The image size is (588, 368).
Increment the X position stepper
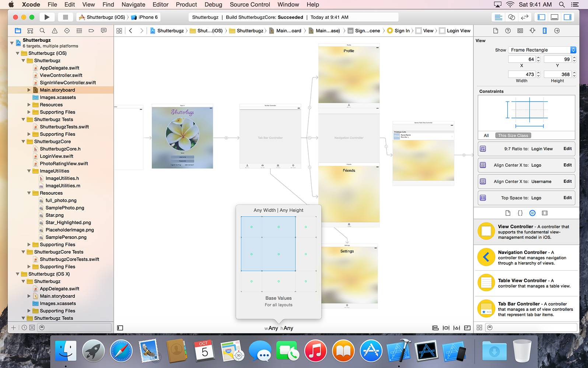pos(538,58)
